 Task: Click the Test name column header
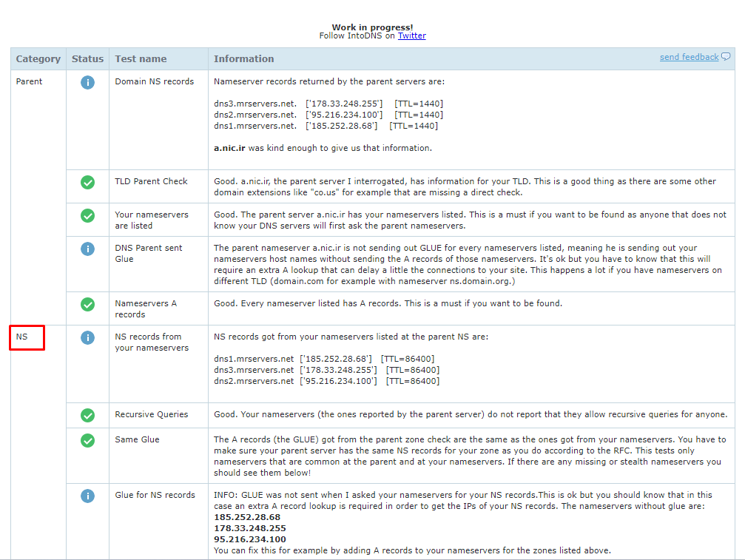(x=141, y=59)
